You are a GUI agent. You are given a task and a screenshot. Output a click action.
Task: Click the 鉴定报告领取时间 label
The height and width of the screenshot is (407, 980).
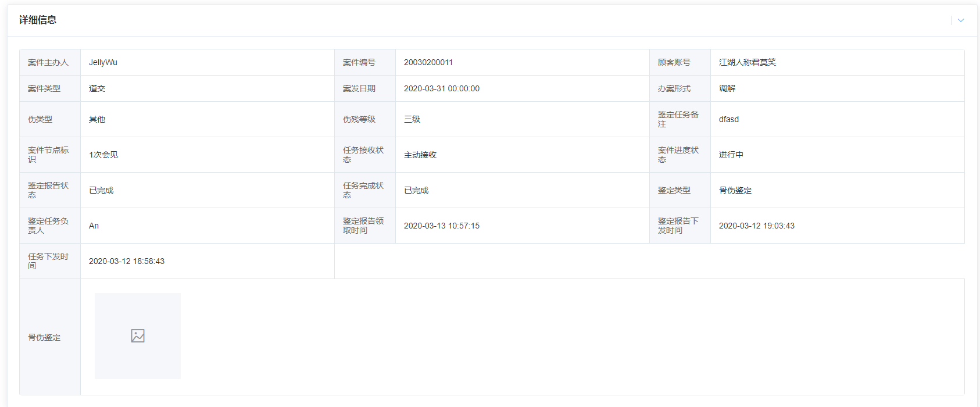[363, 226]
